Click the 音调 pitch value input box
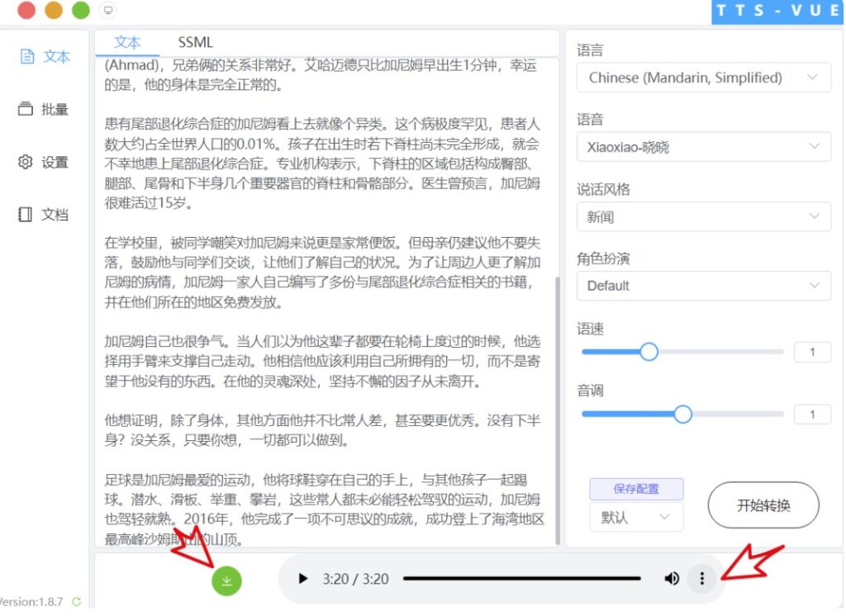The height and width of the screenshot is (616, 846). coord(812,414)
